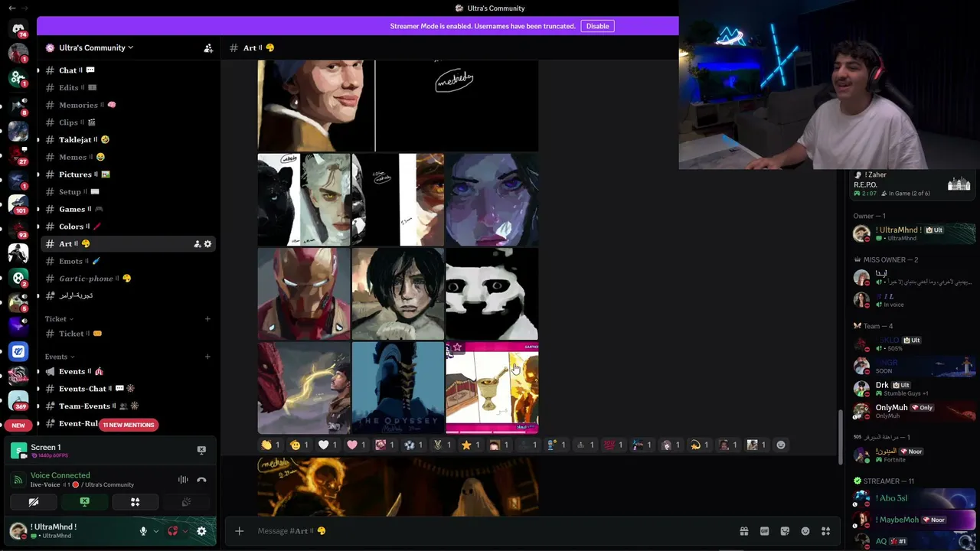Open the Emots channel
The image size is (980, 551).
(x=128, y=262)
